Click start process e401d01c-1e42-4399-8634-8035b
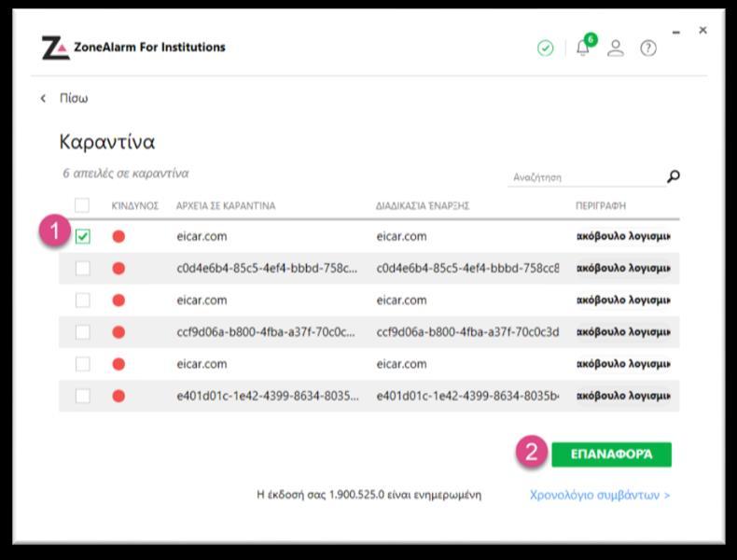The image size is (737, 560). click(x=467, y=396)
